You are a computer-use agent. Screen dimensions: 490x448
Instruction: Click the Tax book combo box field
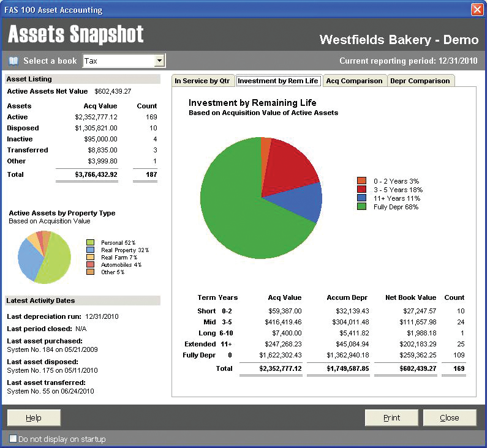(x=124, y=61)
